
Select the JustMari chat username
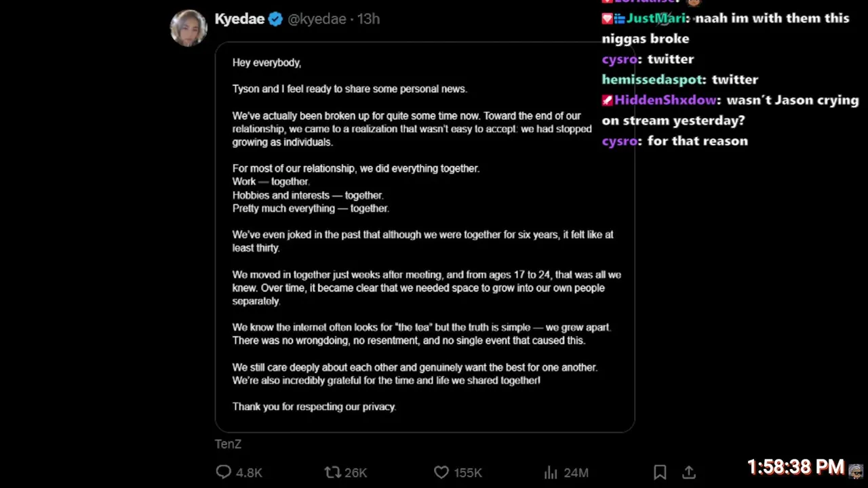tap(656, 18)
